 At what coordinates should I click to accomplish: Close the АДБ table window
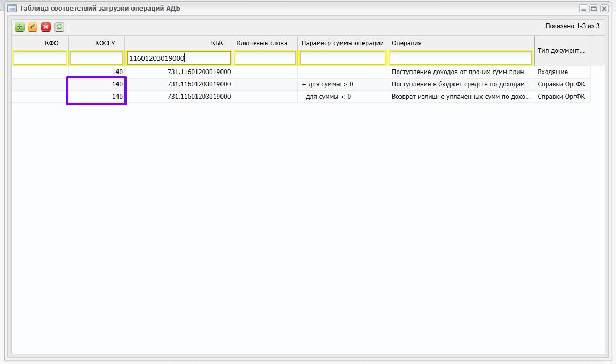click(x=604, y=9)
